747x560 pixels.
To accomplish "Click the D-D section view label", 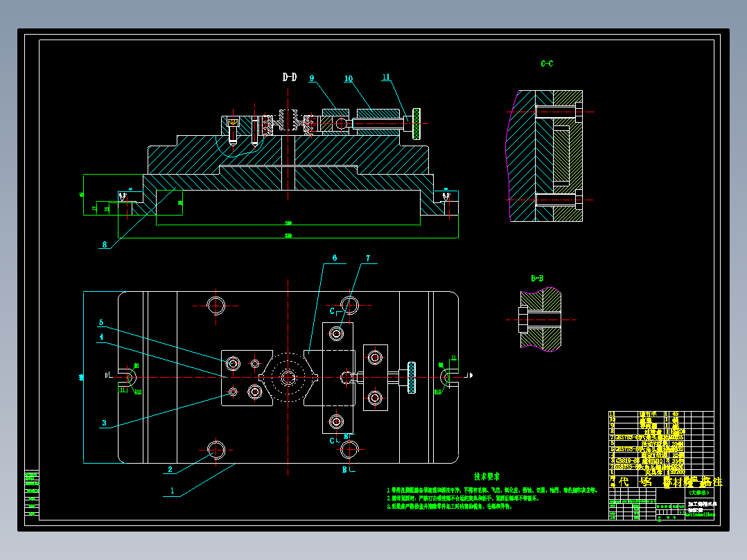I will pyautogui.click(x=289, y=77).
